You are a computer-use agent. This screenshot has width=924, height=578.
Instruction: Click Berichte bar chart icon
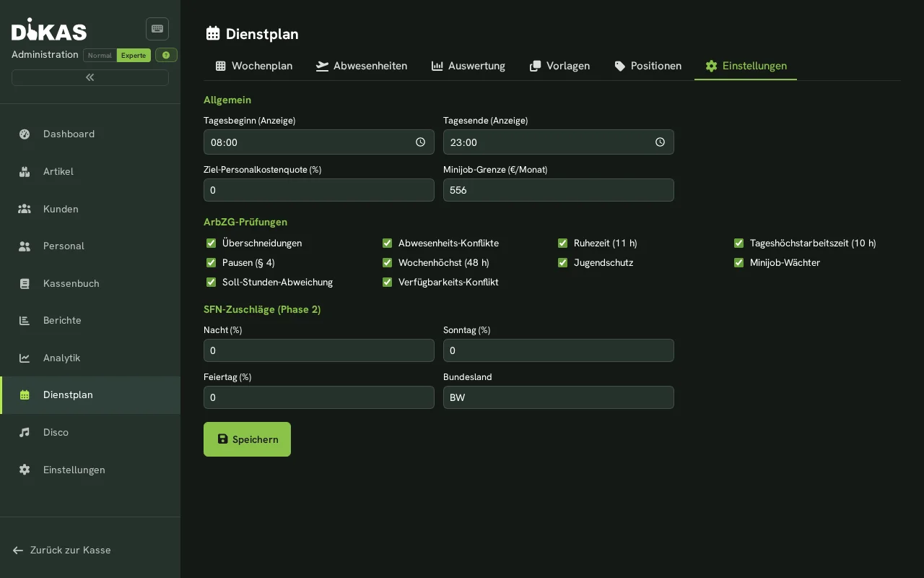(x=25, y=320)
